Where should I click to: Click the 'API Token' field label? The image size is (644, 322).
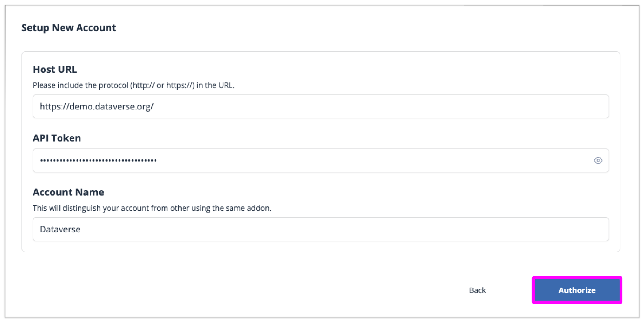(x=57, y=138)
